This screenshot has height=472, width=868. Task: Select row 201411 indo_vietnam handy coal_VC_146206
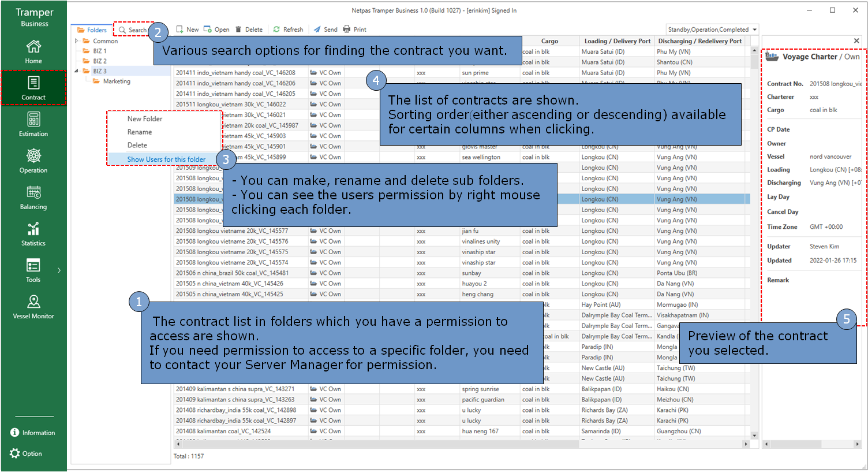click(235, 83)
